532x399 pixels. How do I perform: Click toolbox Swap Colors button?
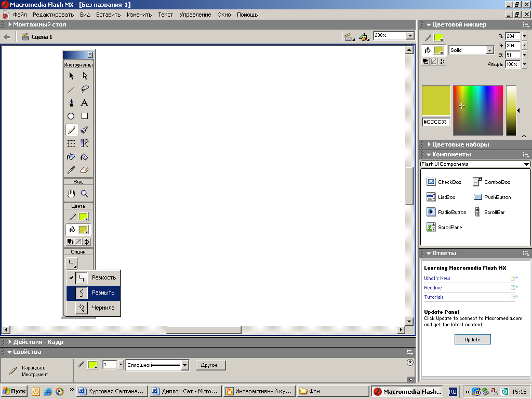coord(87,242)
